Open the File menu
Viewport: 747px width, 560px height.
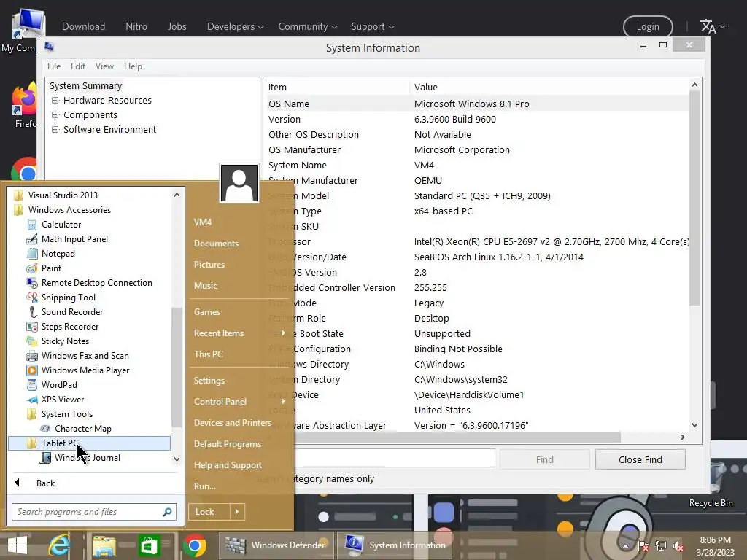(54, 66)
